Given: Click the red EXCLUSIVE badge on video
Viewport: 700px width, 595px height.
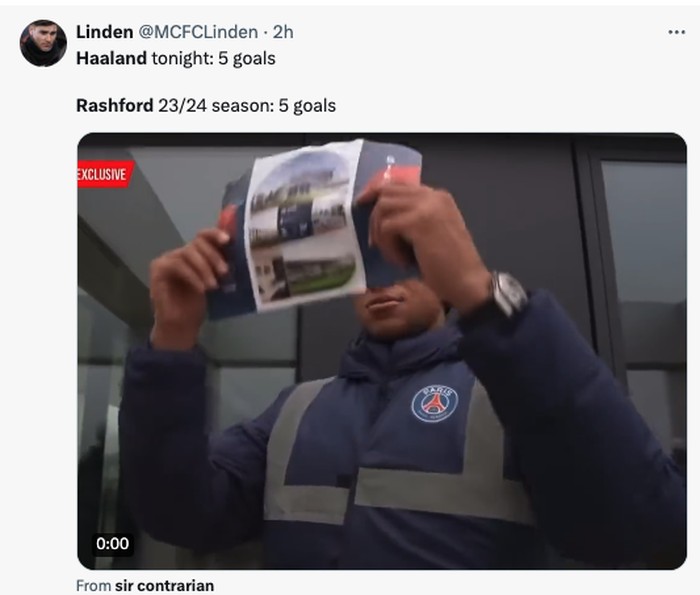Looking at the screenshot, I should click(x=104, y=174).
